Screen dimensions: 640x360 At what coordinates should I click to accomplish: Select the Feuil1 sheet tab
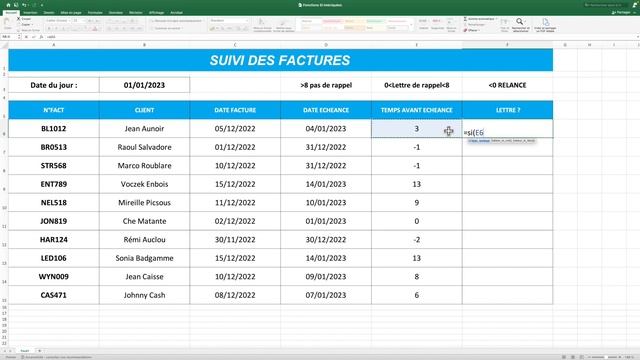pos(25,351)
